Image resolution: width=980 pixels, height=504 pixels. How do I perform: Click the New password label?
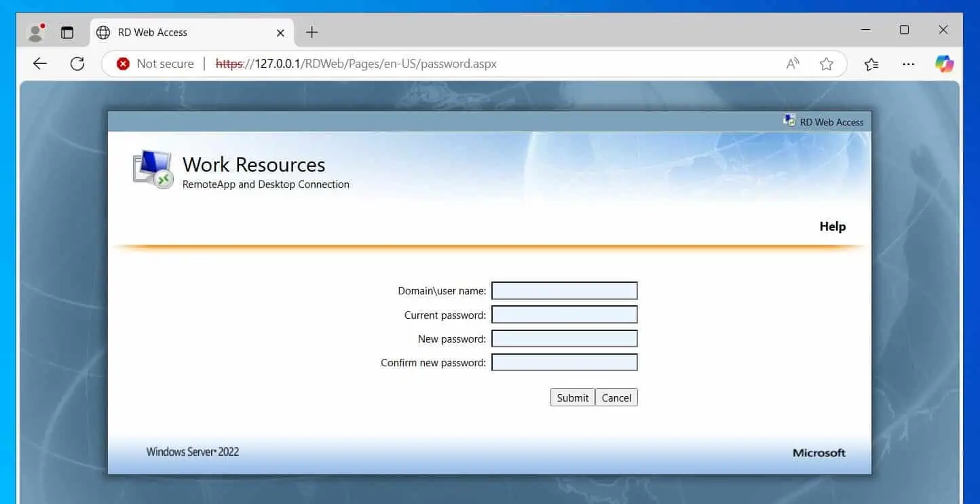click(x=452, y=339)
